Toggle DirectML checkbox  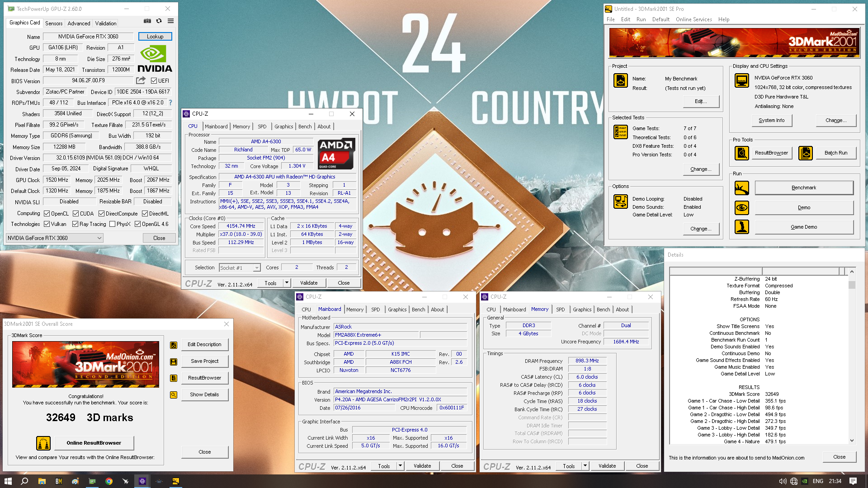click(x=145, y=214)
